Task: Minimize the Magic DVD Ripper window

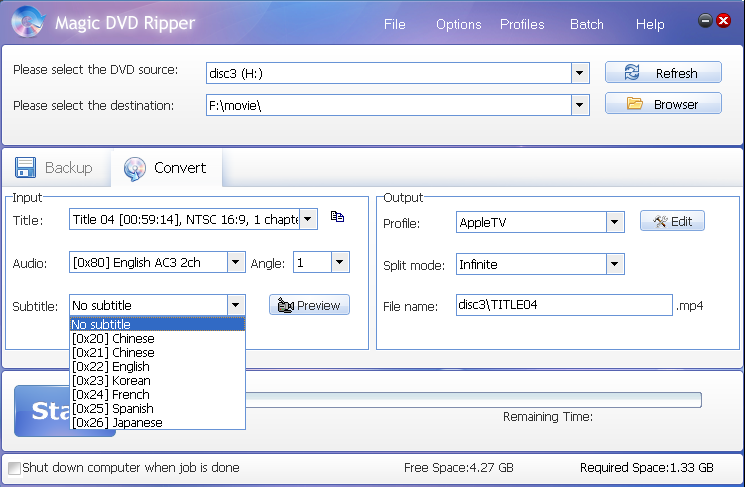Action: (x=705, y=20)
